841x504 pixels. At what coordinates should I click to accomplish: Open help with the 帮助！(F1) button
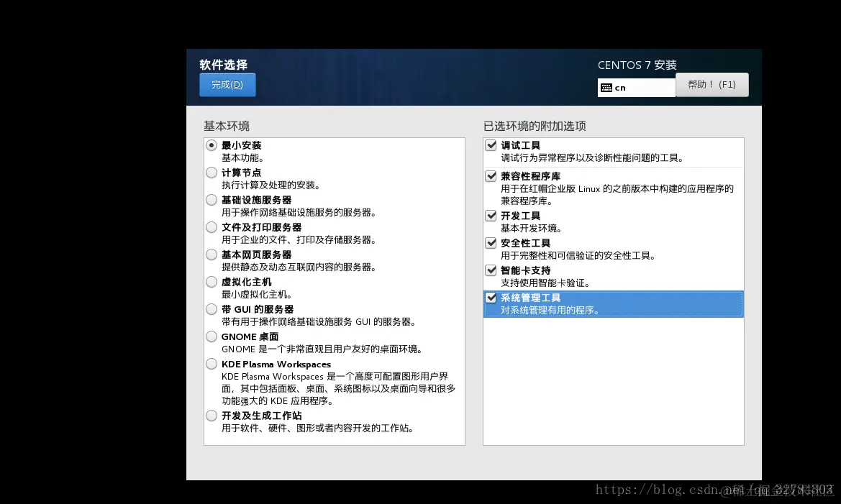[712, 85]
